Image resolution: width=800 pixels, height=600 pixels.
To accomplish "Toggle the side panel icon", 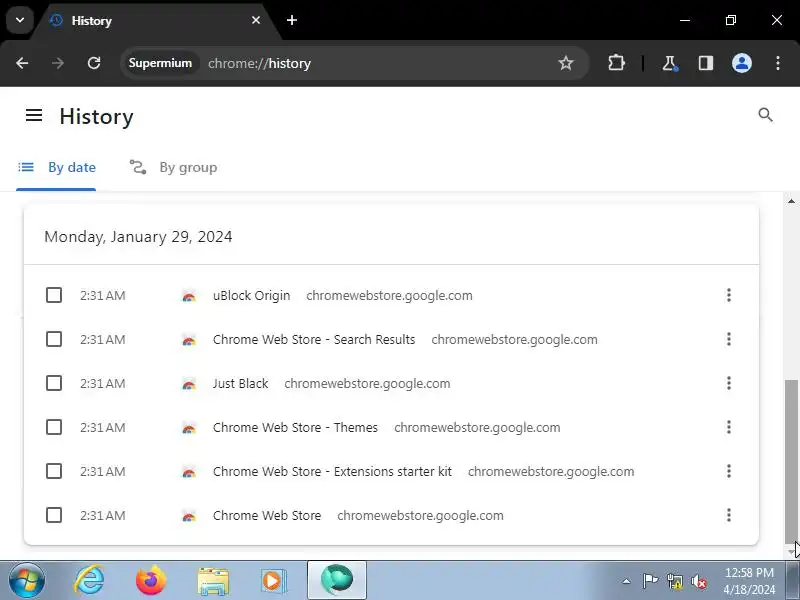I will [x=706, y=63].
